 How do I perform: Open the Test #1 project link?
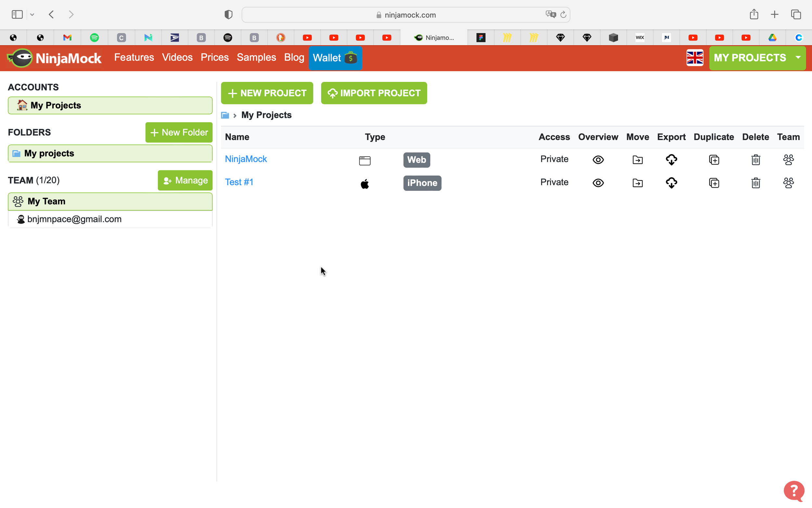click(x=239, y=182)
